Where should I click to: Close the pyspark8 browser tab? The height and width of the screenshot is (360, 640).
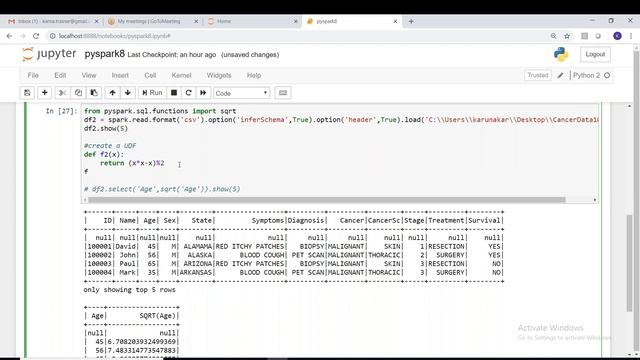[395, 21]
